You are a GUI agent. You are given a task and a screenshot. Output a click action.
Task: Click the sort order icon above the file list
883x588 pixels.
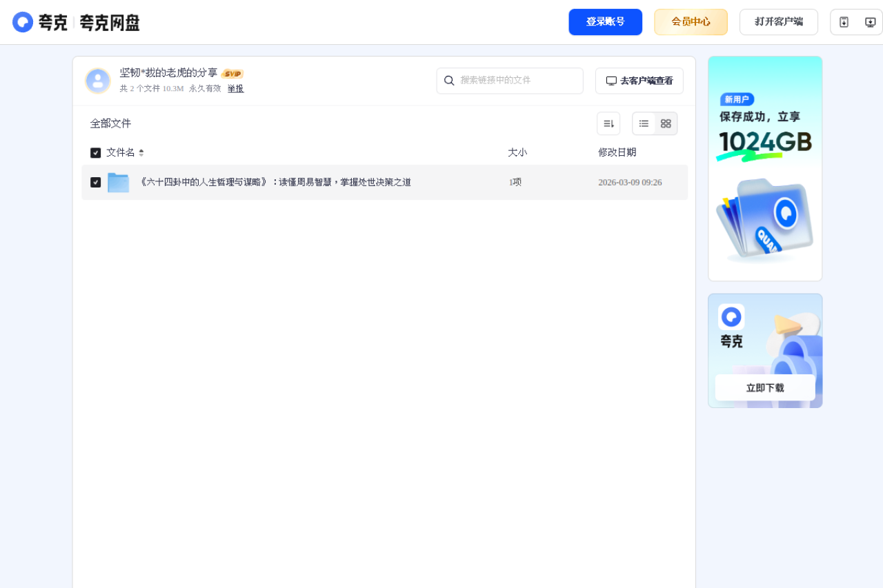(x=608, y=123)
